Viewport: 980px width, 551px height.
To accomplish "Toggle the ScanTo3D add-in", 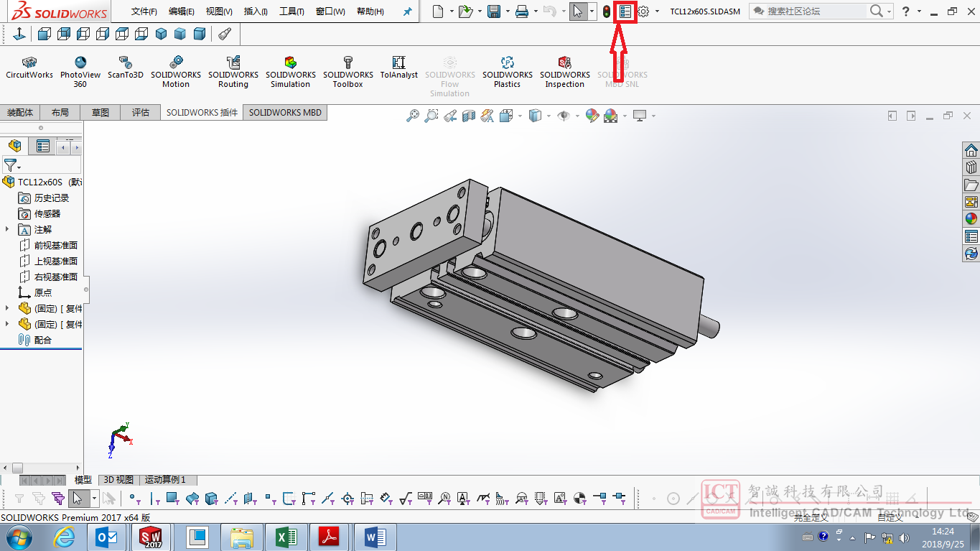I will (126, 68).
